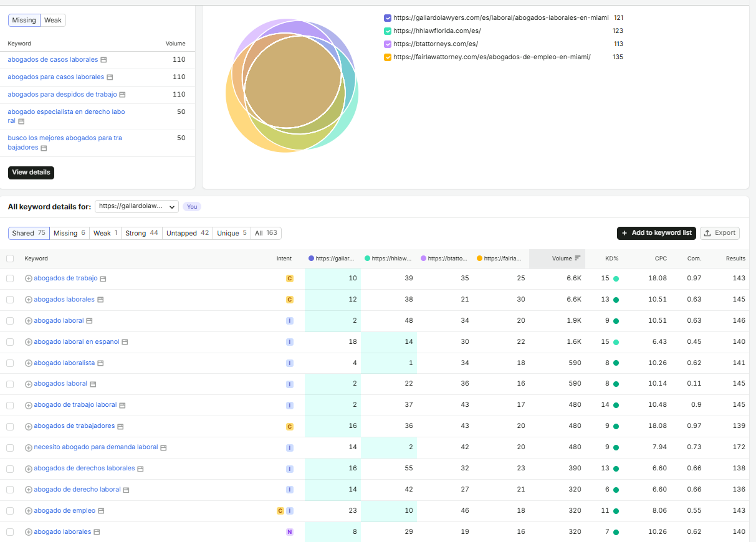The width and height of the screenshot is (756, 542).
Task: Click the tan center overlap of Venn diagram
Action: click(x=293, y=81)
